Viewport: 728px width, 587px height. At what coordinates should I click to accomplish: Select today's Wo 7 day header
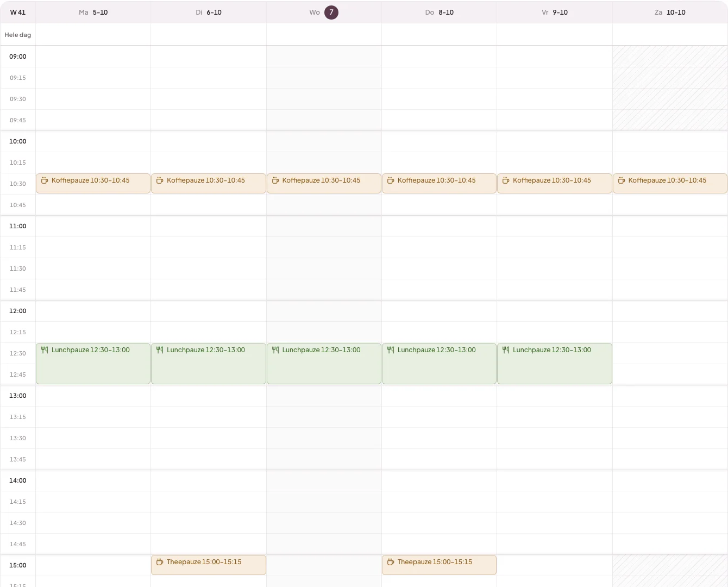point(324,12)
